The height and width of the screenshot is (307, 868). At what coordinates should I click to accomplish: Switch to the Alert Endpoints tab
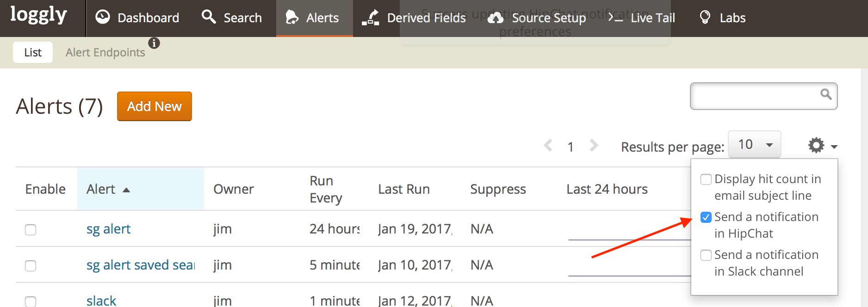click(x=105, y=53)
